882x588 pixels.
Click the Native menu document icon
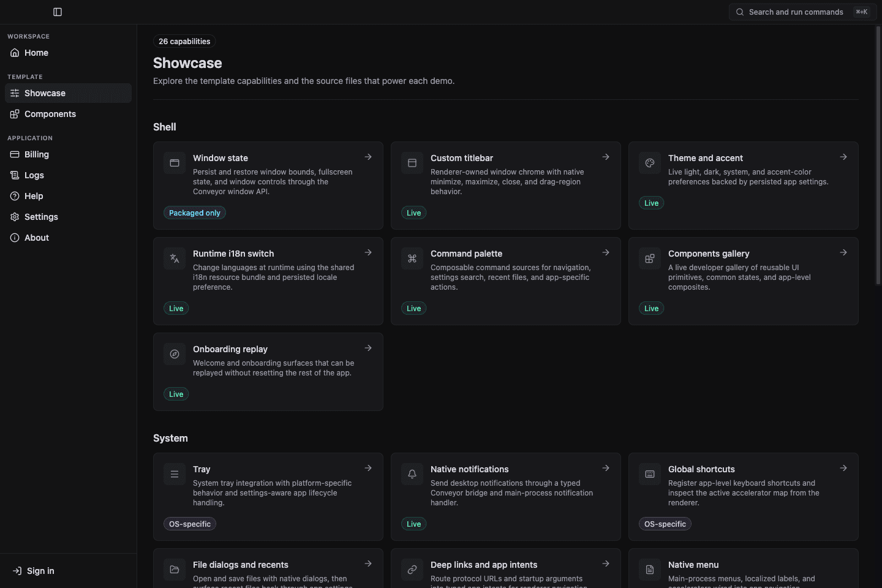pyautogui.click(x=650, y=570)
